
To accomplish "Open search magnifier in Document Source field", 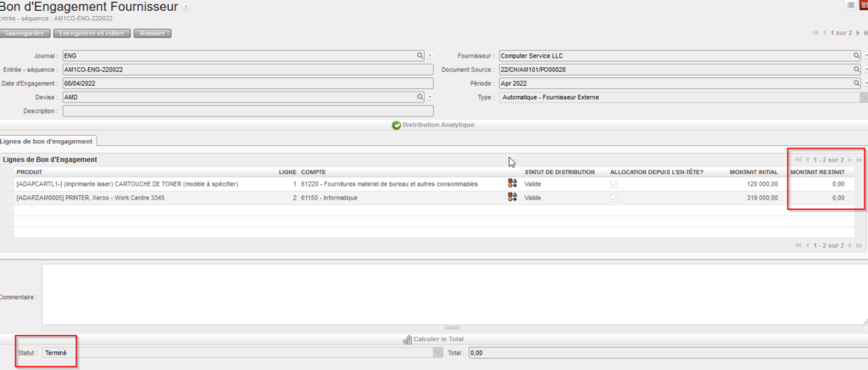I will click(x=856, y=70).
